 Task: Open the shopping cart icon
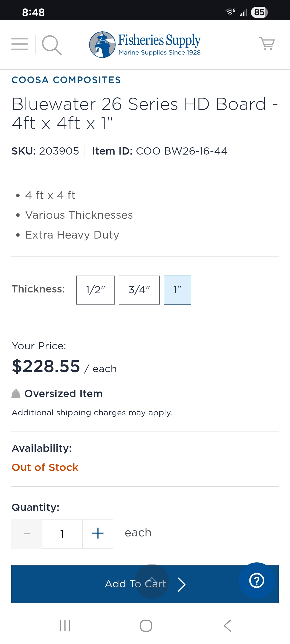click(267, 44)
